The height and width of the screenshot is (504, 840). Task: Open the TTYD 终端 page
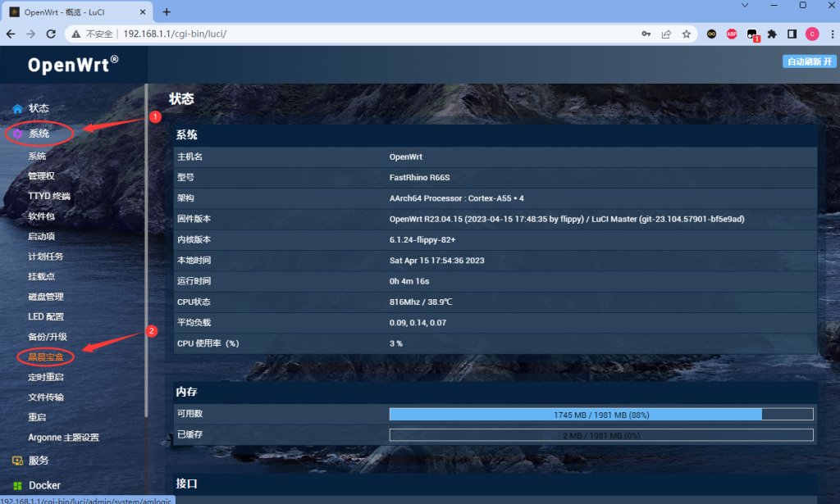click(49, 197)
